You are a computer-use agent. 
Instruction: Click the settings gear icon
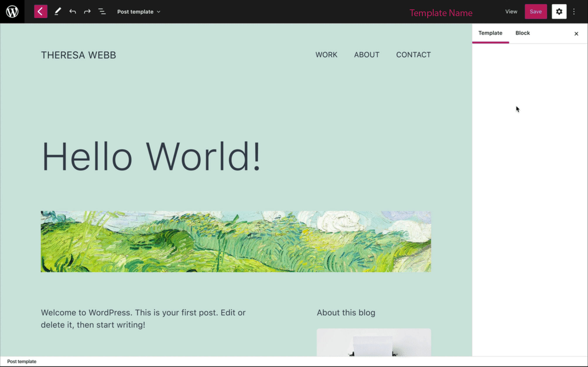click(559, 11)
